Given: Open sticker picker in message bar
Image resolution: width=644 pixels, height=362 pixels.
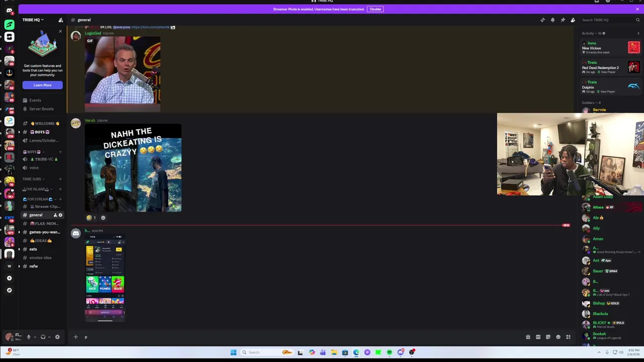Looking at the screenshot, I should click(x=548, y=337).
